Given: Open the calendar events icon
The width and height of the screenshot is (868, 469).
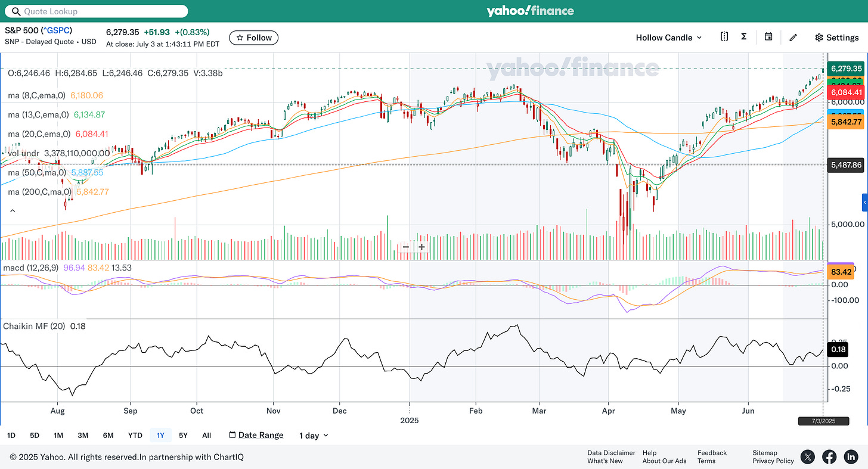Looking at the screenshot, I should (768, 37).
